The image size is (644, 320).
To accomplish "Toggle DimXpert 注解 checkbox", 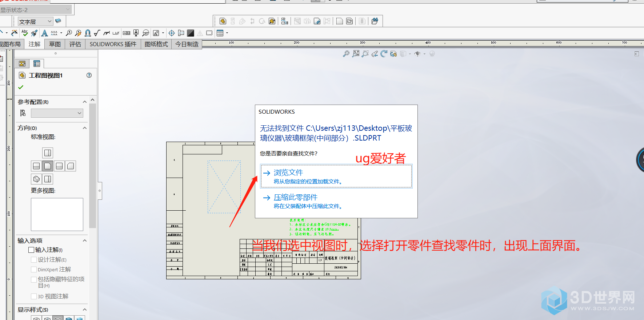I will [x=34, y=270].
